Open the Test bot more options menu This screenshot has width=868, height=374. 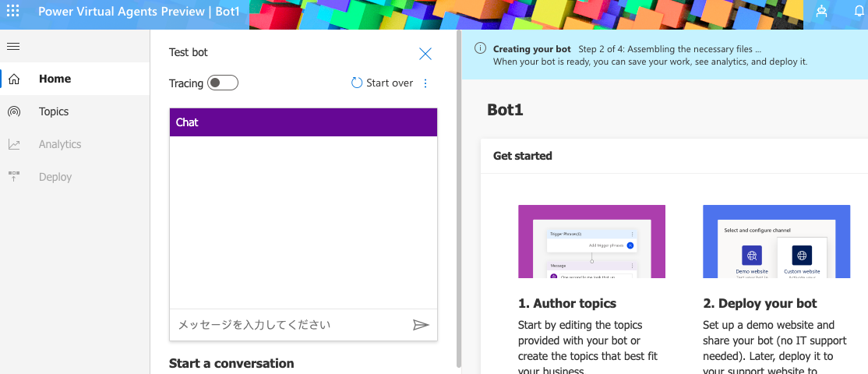point(425,83)
